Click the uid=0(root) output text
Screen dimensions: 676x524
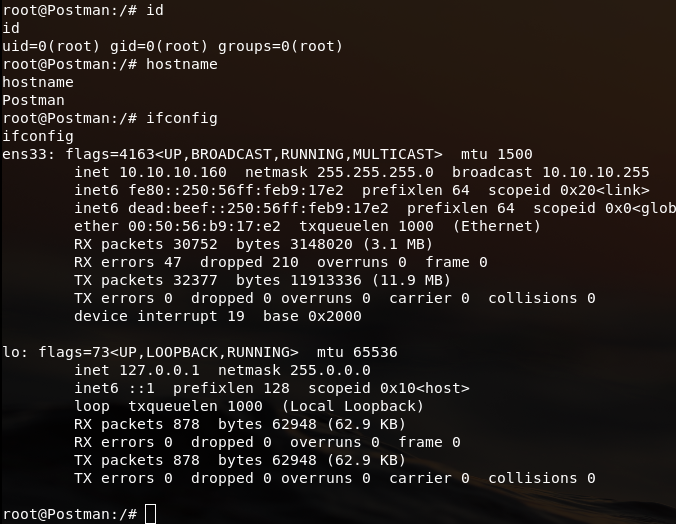coord(47,46)
